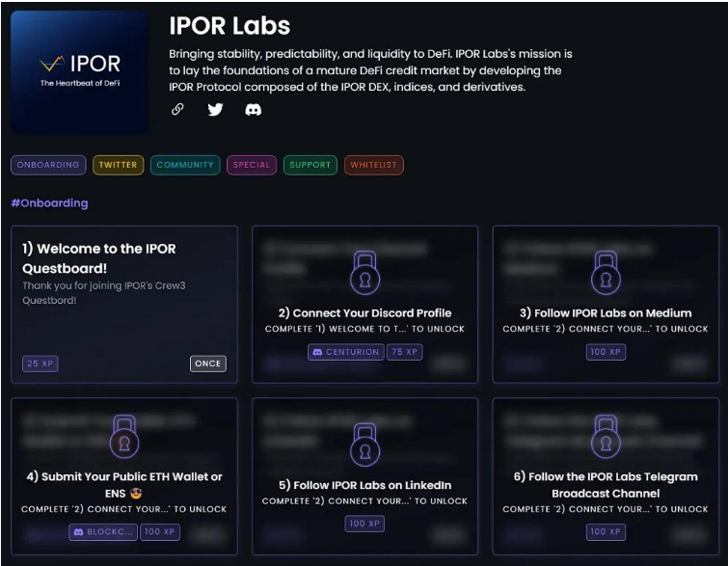
Task: Click the ONCE badge on the Welcome quest
Action: click(x=207, y=364)
